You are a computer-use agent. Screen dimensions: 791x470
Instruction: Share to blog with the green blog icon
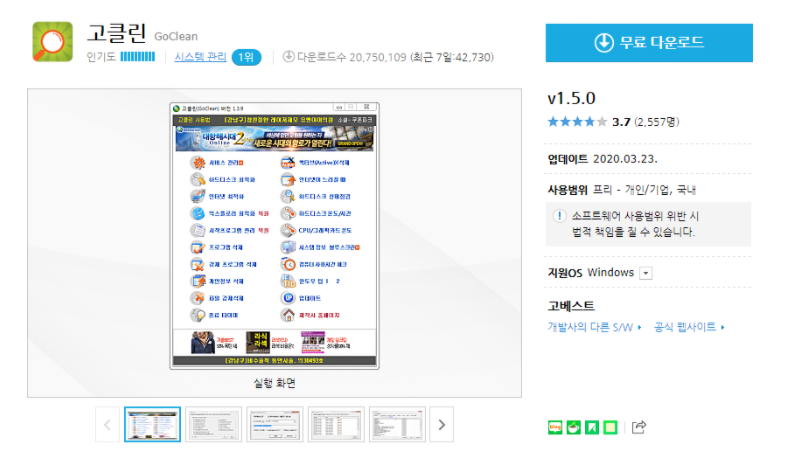(555, 428)
